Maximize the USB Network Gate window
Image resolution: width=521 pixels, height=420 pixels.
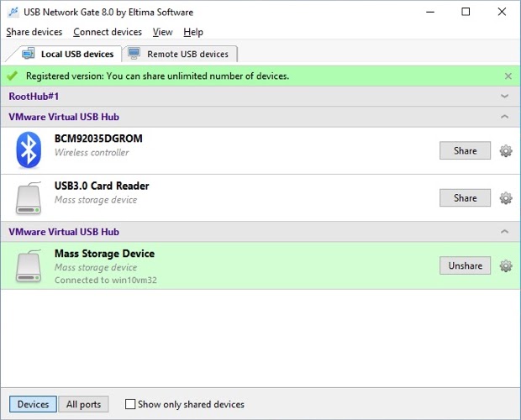coord(466,12)
